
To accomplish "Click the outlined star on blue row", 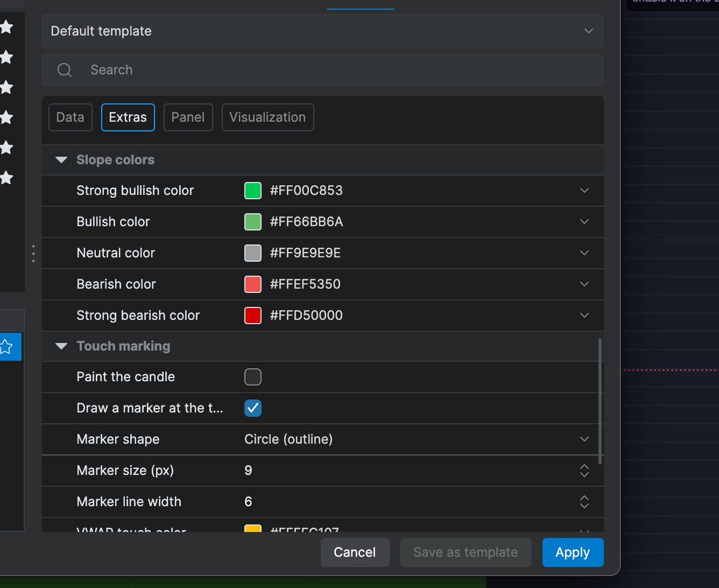I will pos(5,347).
